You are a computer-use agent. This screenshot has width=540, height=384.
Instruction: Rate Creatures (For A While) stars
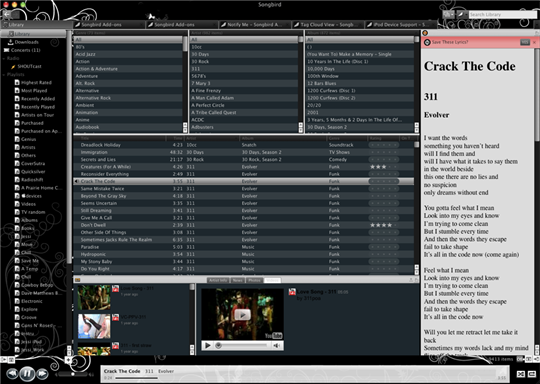tap(383, 167)
